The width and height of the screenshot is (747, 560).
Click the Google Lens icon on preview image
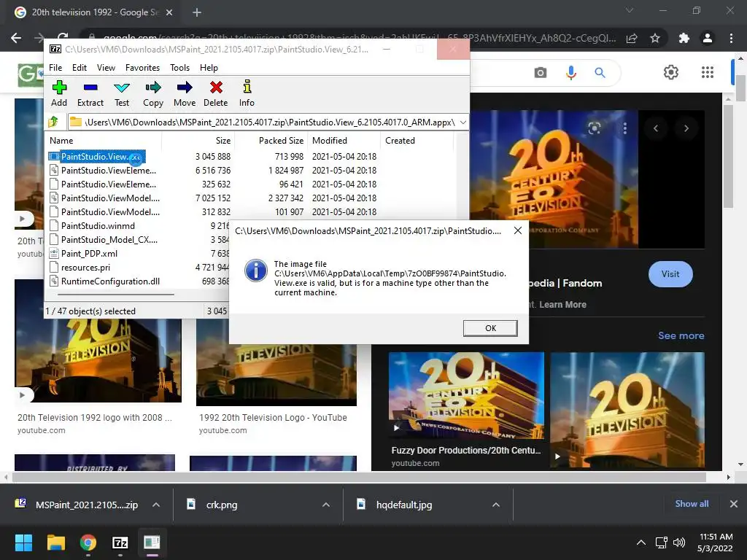click(594, 128)
